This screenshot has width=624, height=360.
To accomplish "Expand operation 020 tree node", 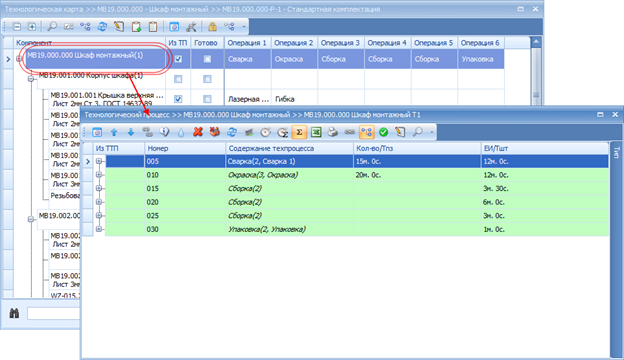I will tap(99, 202).
